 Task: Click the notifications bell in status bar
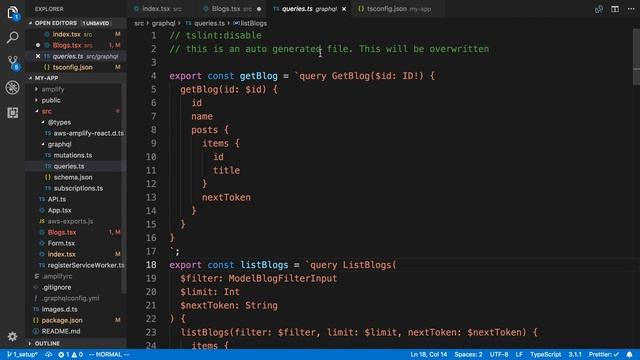[x=630, y=354]
